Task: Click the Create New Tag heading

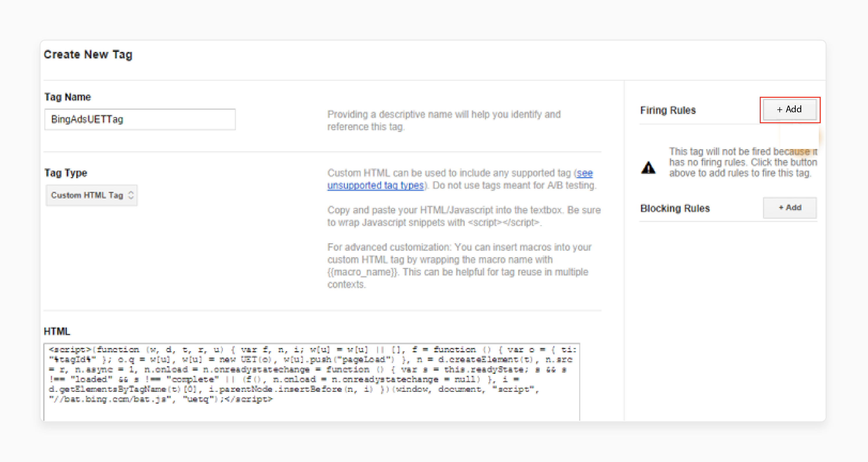Action: [x=88, y=55]
